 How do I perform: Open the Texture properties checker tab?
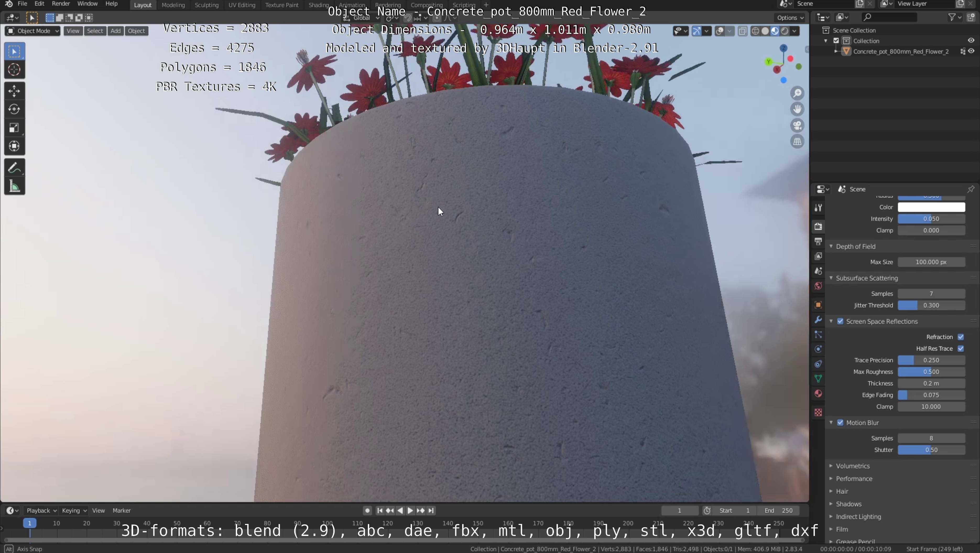coord(818,412)
